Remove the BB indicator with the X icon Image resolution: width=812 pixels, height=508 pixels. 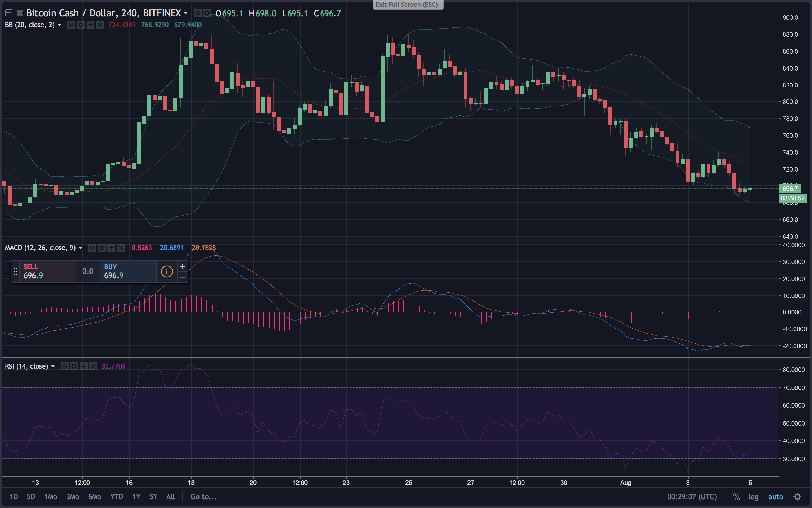tap(100, 25)
